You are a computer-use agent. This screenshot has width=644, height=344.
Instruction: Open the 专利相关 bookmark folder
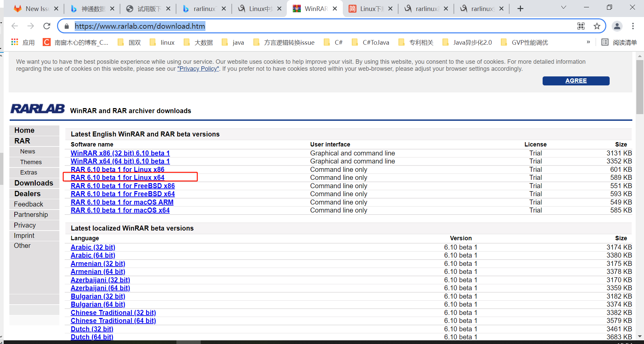pyautogui.click(x=416, y=42)
